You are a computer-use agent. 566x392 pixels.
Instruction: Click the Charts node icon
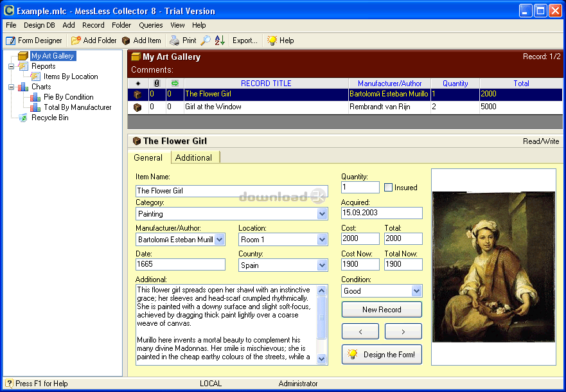(x=23, y=87)
